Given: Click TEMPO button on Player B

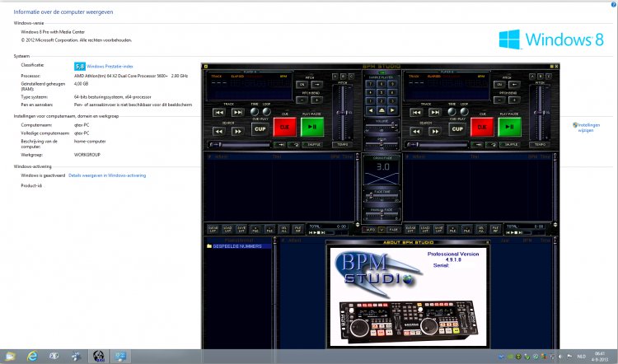Looking at the screenshot, I should 540,145.
